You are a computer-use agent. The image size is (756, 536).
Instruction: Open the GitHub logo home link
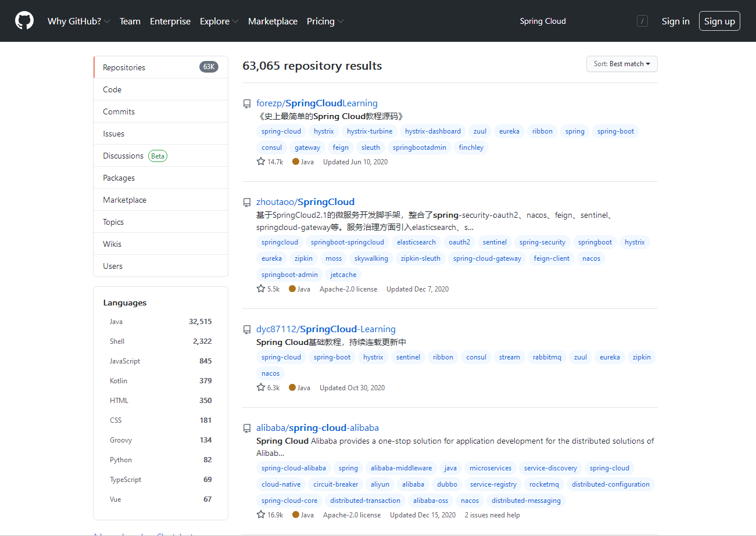[24, 21]
